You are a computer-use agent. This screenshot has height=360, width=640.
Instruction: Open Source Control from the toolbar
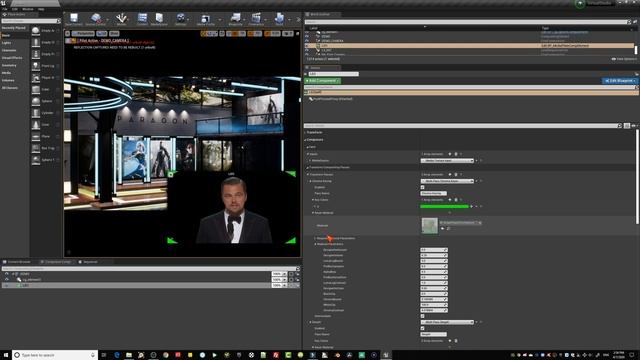(x=96, y=18)
